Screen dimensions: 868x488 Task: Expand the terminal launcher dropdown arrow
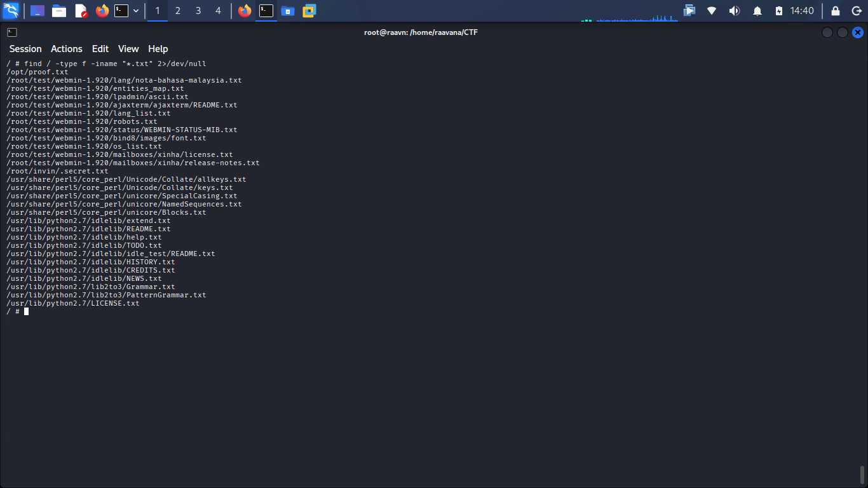click(135, 11)
